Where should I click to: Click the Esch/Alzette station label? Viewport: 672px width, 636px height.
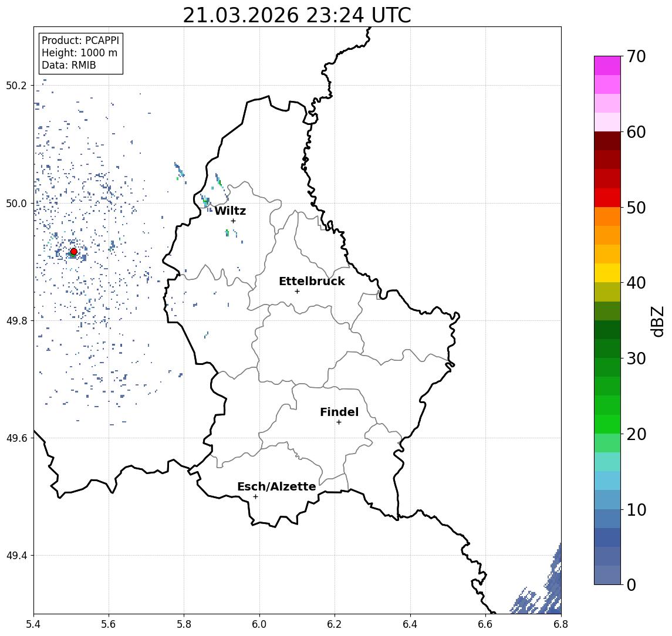tap(276, 486)
